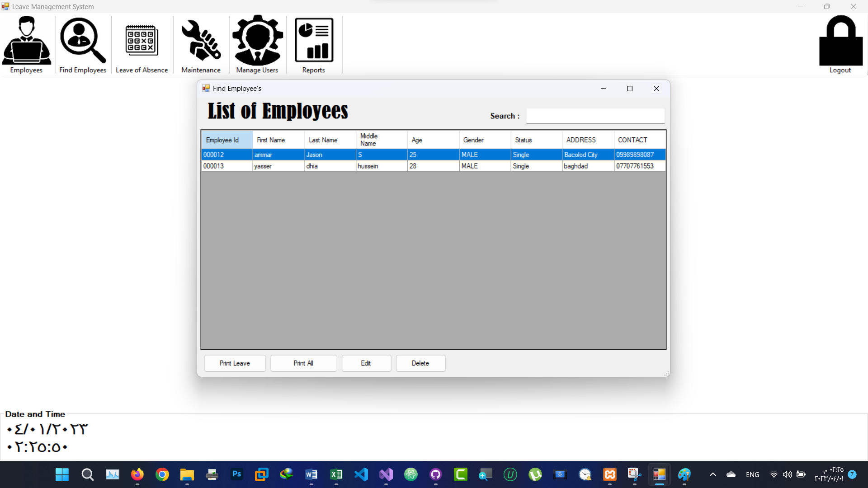The width and height of the screenshot is (868, 488).
Task: Click inside the Search field
Action: (595, 116)
